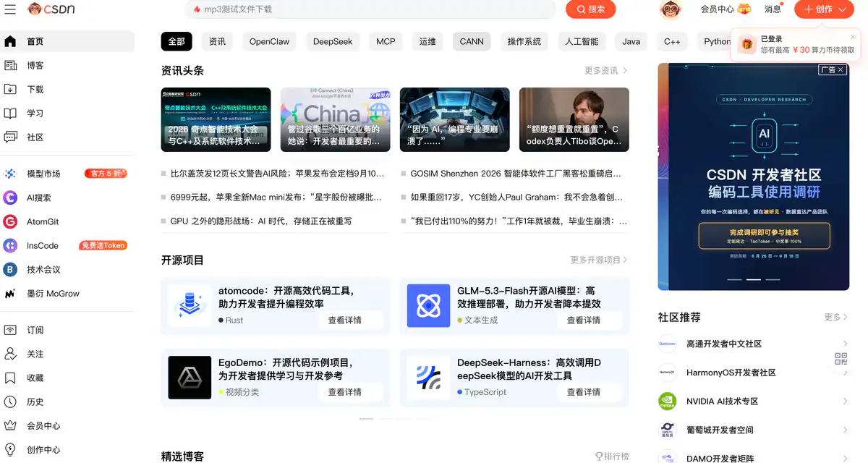Open the 墨行 MoGrow icon

pos(10,294)
